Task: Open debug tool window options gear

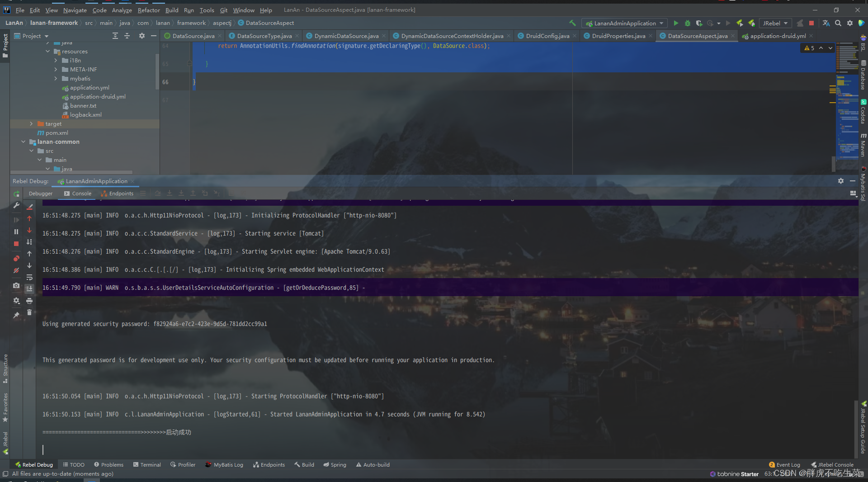Action: [x=840, y=181]
